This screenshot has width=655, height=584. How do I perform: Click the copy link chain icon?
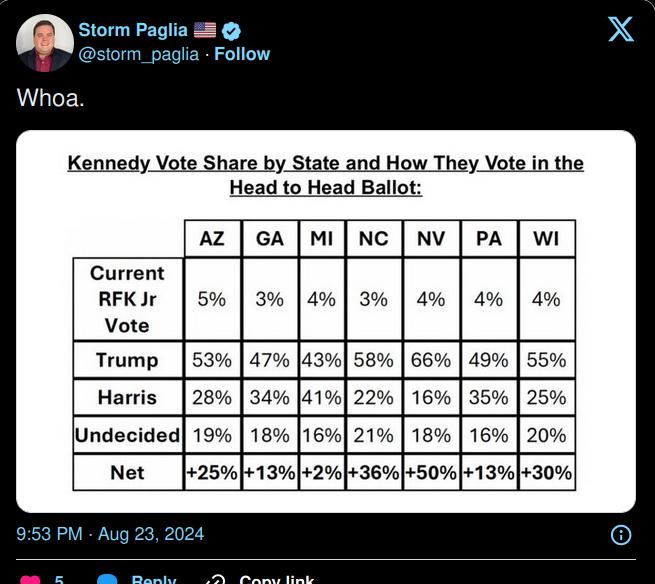point(215,579)
